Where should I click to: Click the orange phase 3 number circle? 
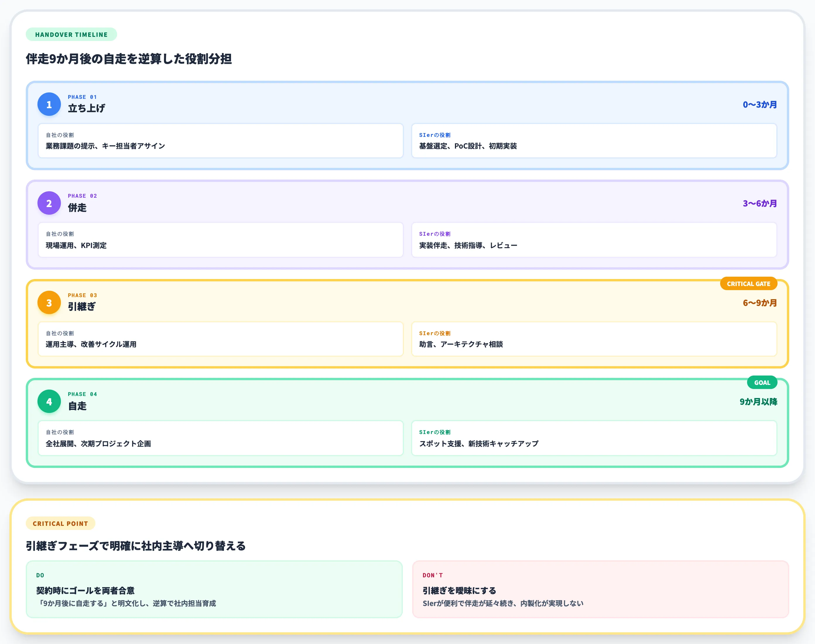click(x=49, y=302)
